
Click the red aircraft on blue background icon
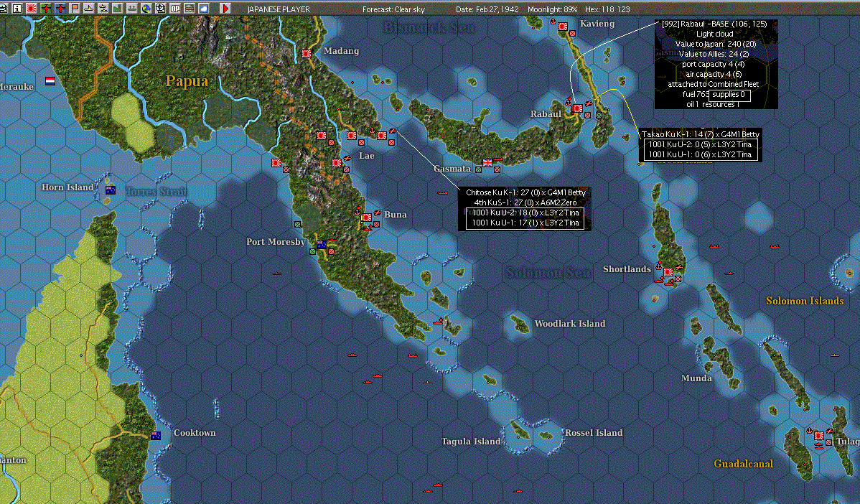tap(60, 8)
